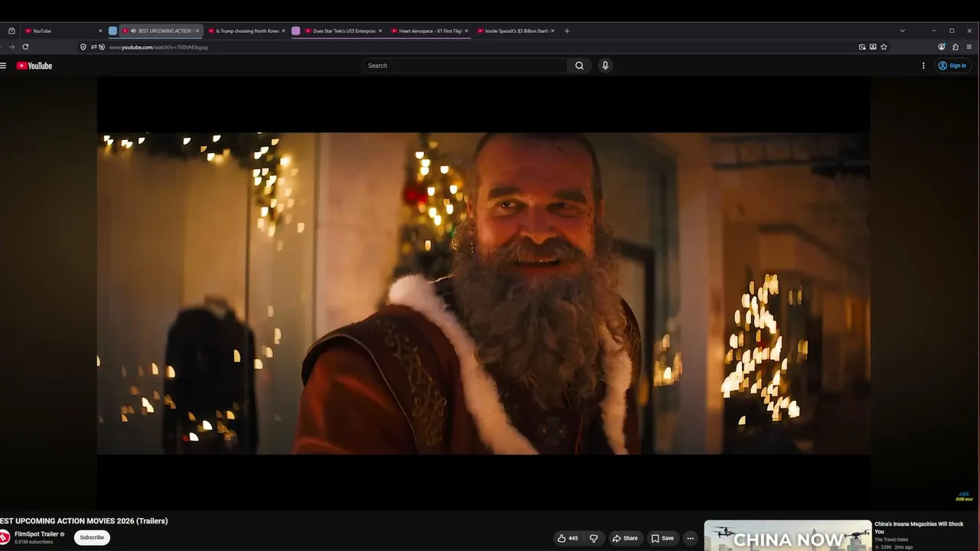The height and width of the screenshot is (551, 980).
Task: Close the Star Trek USS Enterprise tab
Action: (x=380, y=31)
